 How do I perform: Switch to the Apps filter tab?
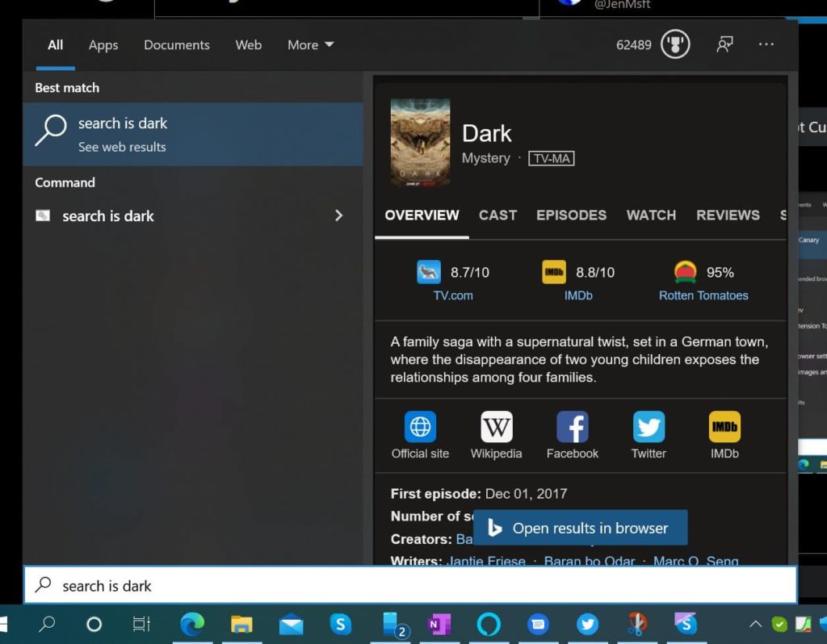point(103,45)
